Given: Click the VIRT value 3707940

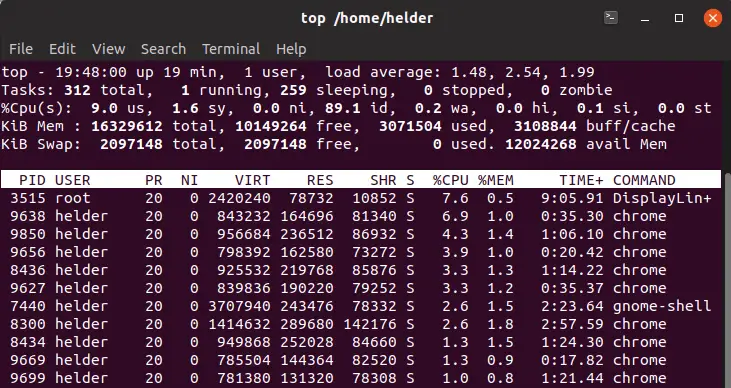Looking at the screenshot, I should [x=239, y=306].
